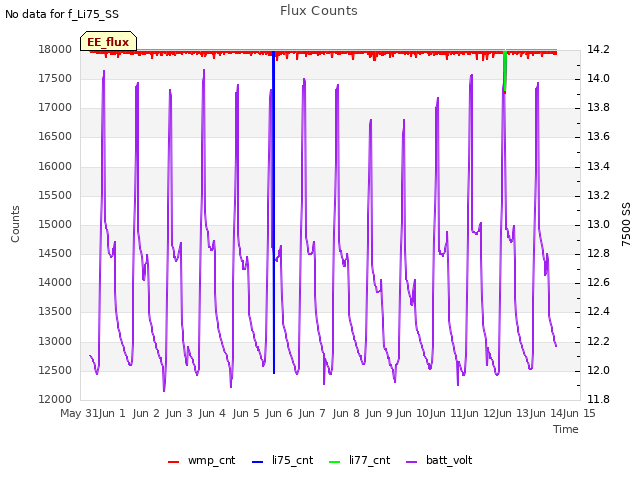Click the green li77_cnt dip near Jun 13
This screenshot has height=480, width=640.
coord(505,71)
